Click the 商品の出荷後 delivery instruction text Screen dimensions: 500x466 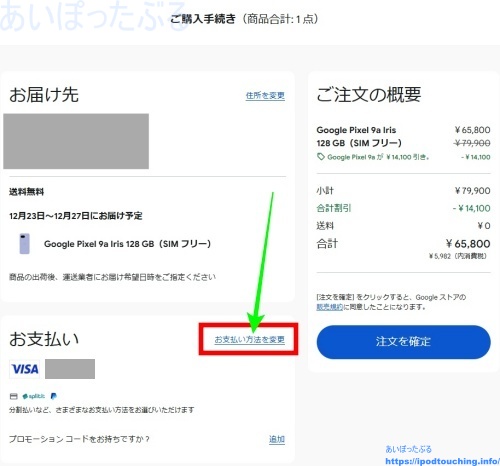[112, 277]
